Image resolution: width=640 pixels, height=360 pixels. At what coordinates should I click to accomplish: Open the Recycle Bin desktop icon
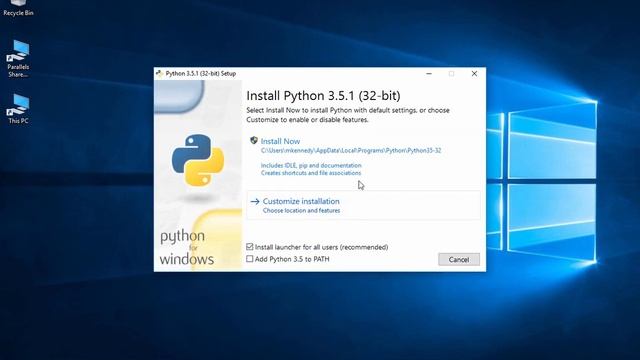coord(18,8)
